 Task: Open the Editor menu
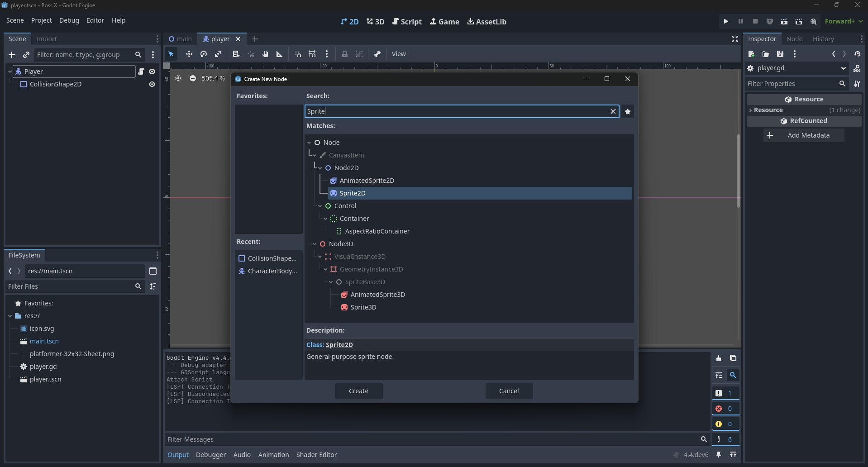95,20
